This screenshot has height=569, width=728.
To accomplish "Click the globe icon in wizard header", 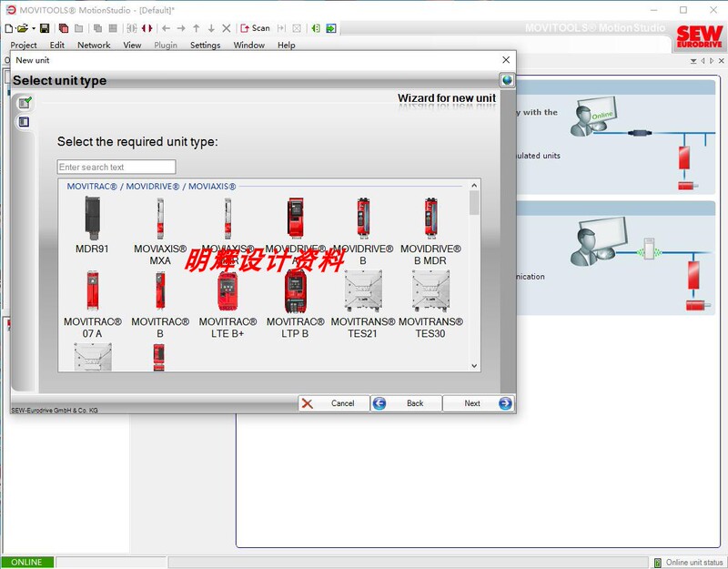I will (508, 80).
